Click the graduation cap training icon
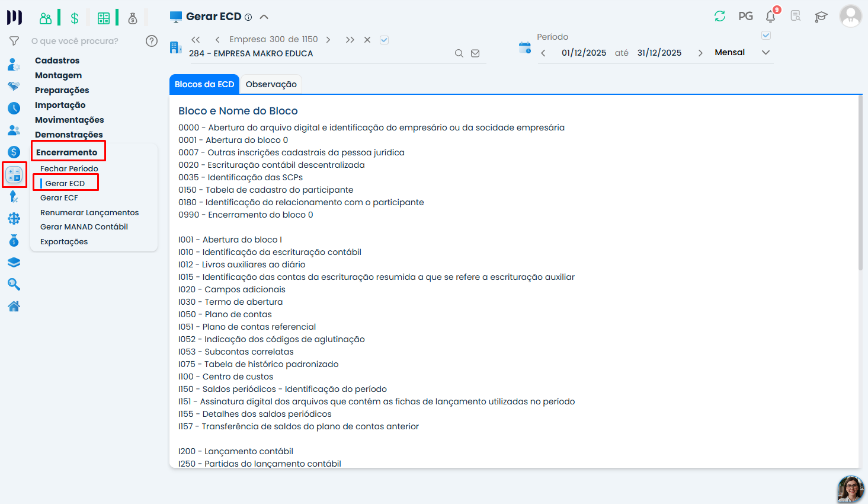Image resolution: width=868 pixels, height=504 pixels. [821, 17]
